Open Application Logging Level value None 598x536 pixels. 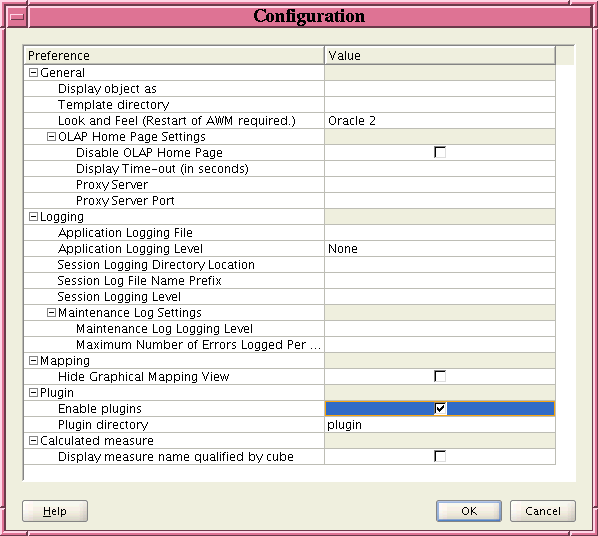point(440,249)
